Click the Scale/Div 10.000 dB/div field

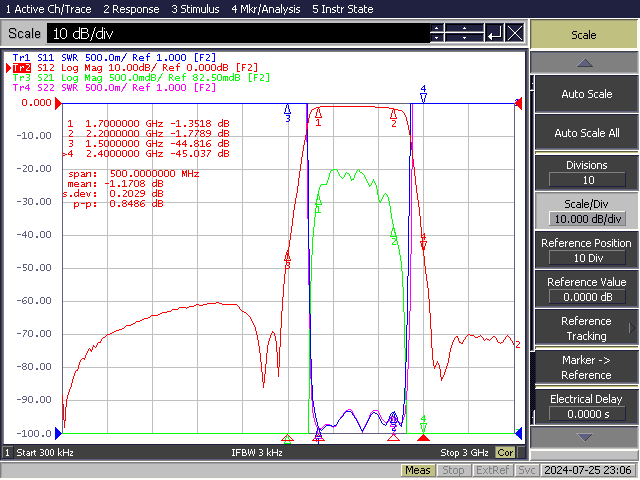[x=587, y=219]
